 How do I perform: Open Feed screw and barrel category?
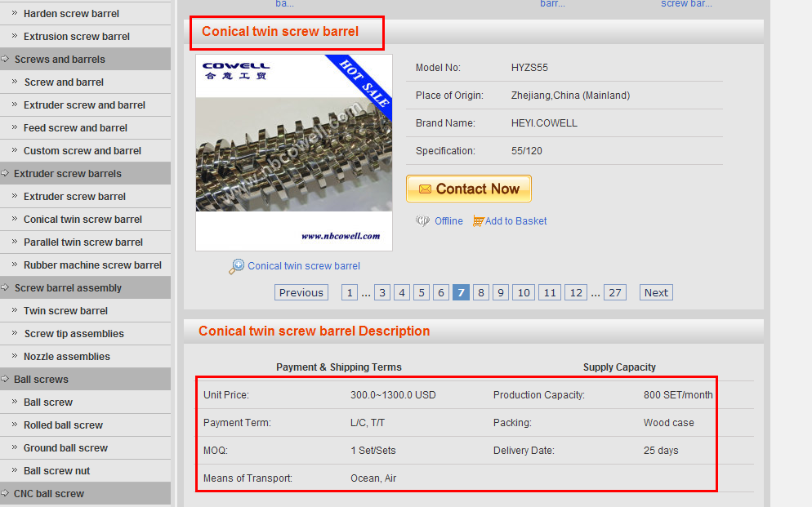[75, 128]
